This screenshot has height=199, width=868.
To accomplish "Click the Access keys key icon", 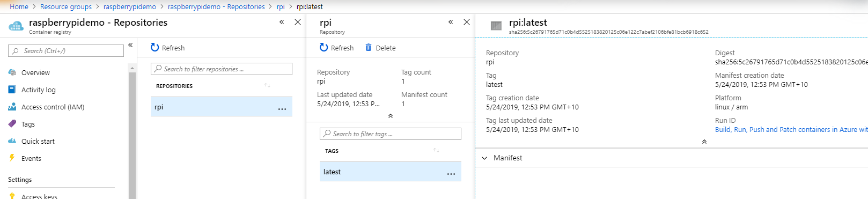I will pyautogui.click(x=12, y=196).
